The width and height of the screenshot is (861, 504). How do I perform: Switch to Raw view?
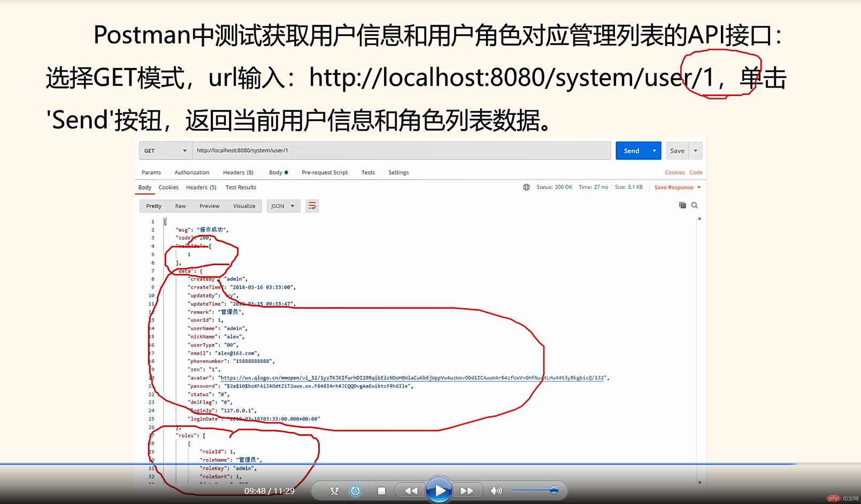pyautogui.click(x=180, y=206)
